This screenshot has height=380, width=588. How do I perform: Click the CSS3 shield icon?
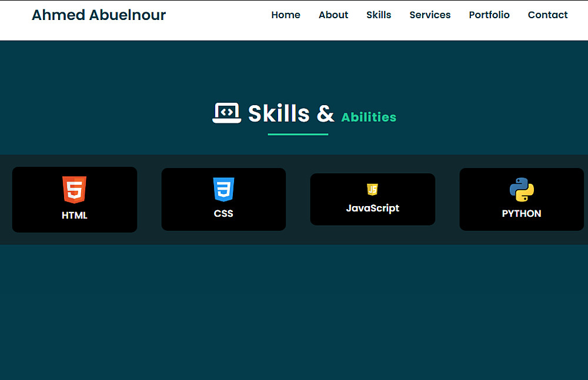[x=223, y=189]
